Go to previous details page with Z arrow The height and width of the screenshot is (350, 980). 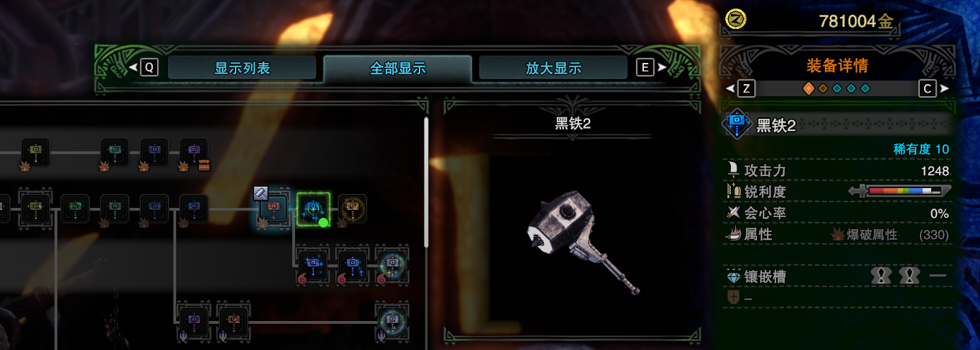740,88
